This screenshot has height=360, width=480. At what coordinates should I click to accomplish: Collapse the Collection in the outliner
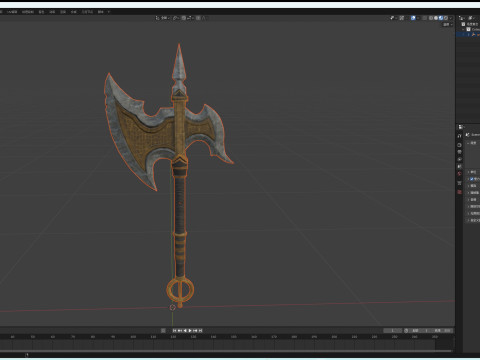pyautogui.click(x=464, y=29)
